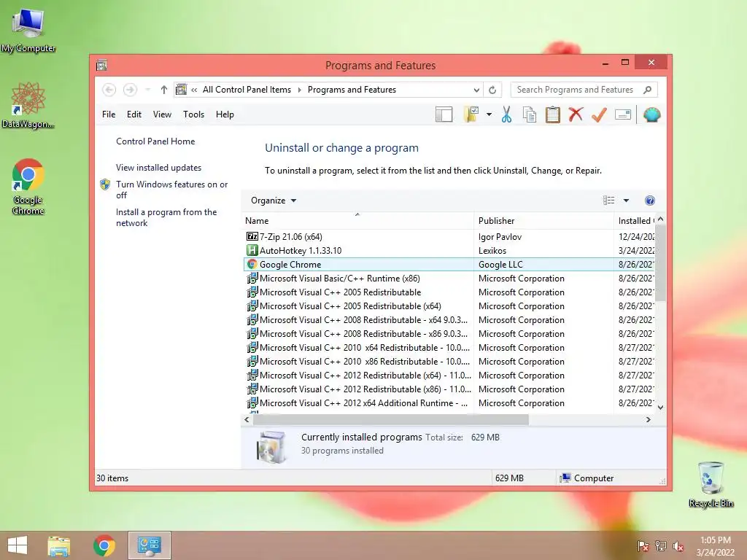
Task: Click the Action Center flag tray icon
Action: (x=643, y=546)
